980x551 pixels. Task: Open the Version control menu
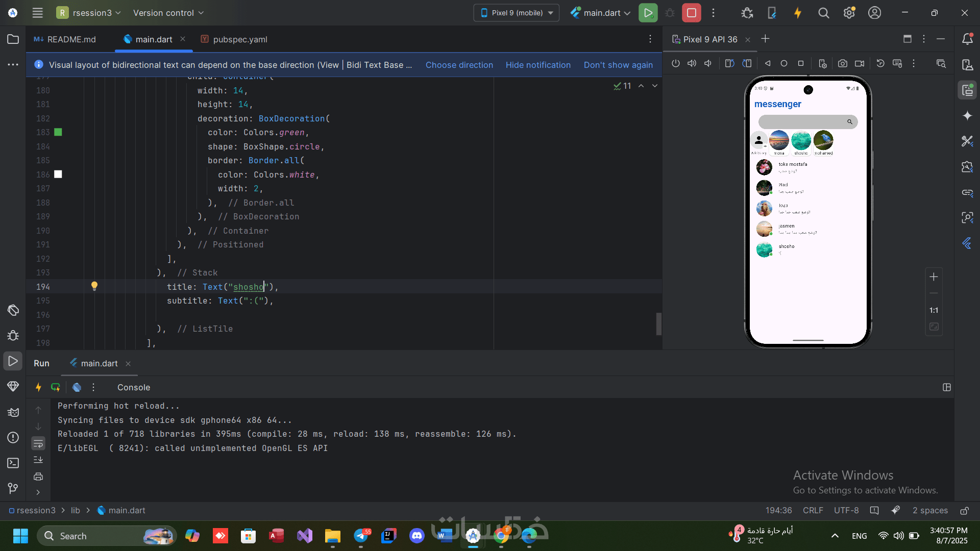tap(168, 13)
